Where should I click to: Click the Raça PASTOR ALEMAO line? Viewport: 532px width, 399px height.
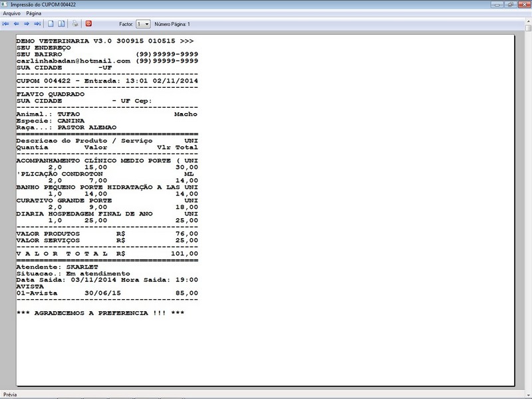point(66,127)
